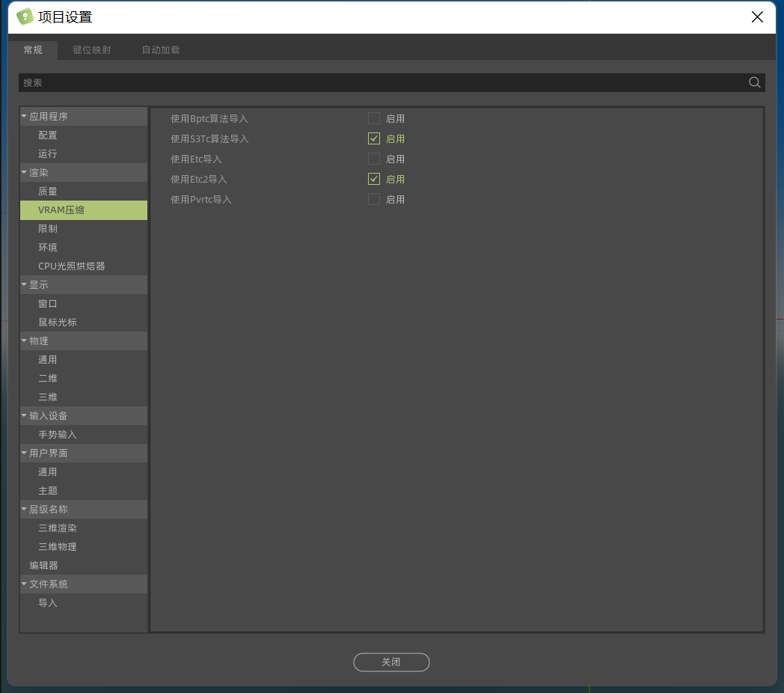Uncheck 使用Etc2导入 checkbox
Screen dimensions: 784x693
[373, 179]
